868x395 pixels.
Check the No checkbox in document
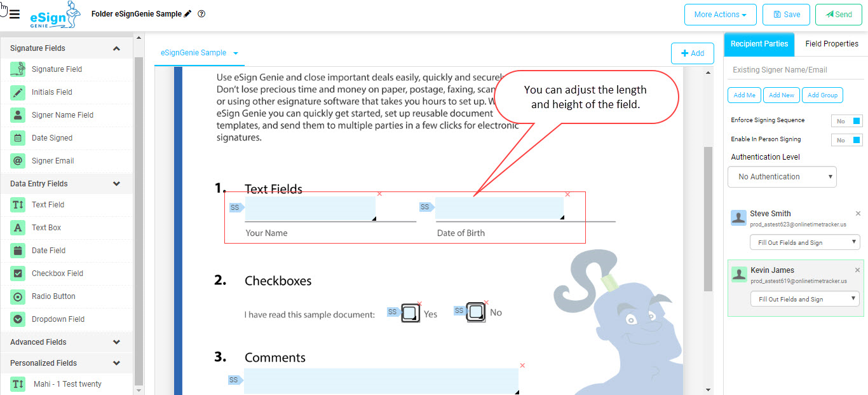(477, 312)
